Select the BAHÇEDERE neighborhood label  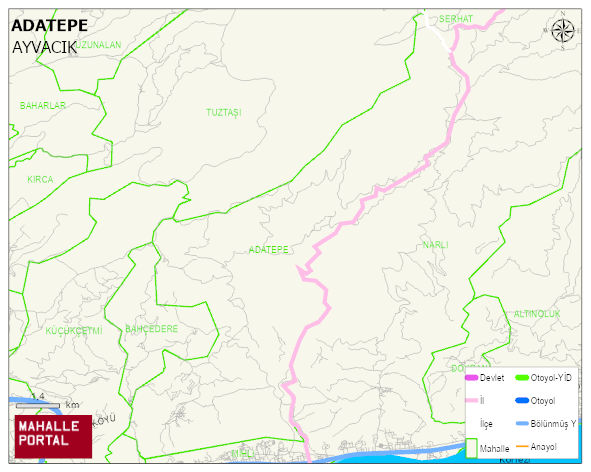pos(152,329)
